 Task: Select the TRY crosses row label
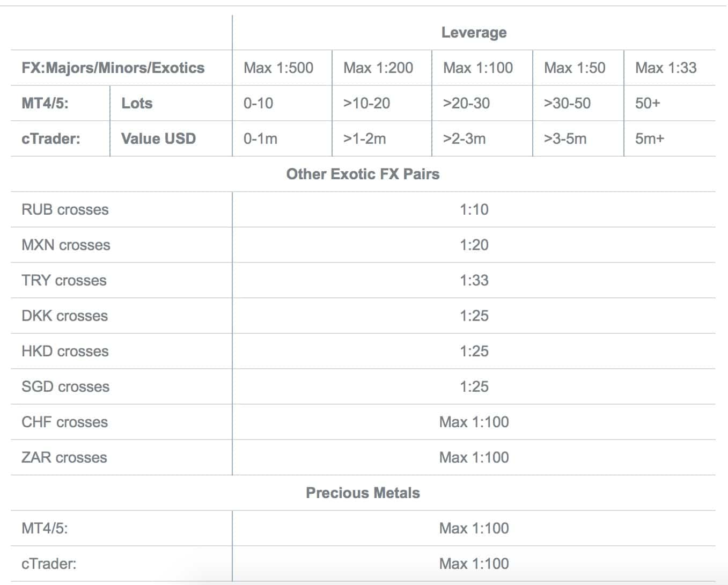[x=64, y=281]
